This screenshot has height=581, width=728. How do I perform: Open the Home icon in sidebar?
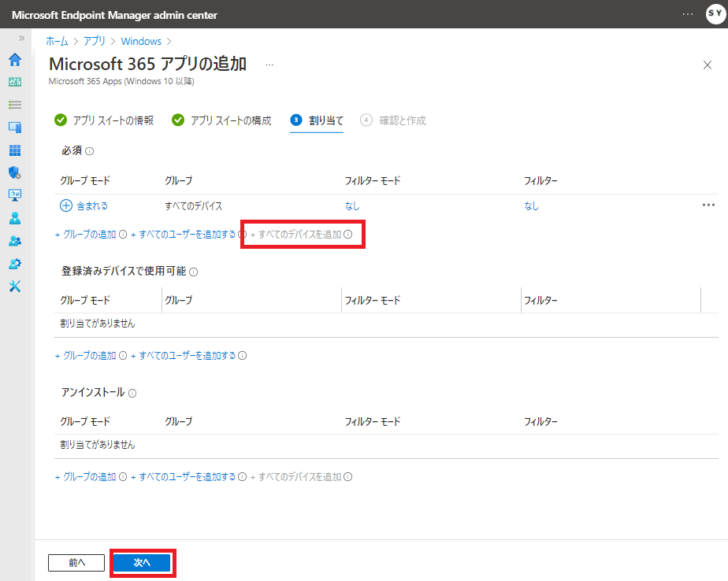click(x=15, y=59)
